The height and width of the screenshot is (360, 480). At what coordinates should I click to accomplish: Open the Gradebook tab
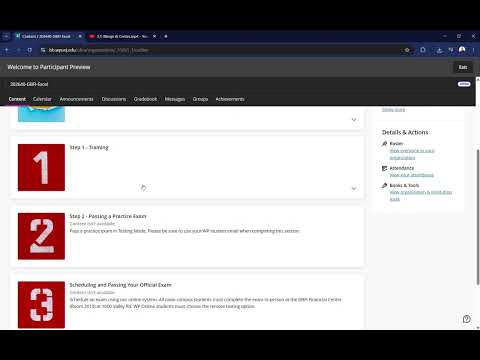145,99
